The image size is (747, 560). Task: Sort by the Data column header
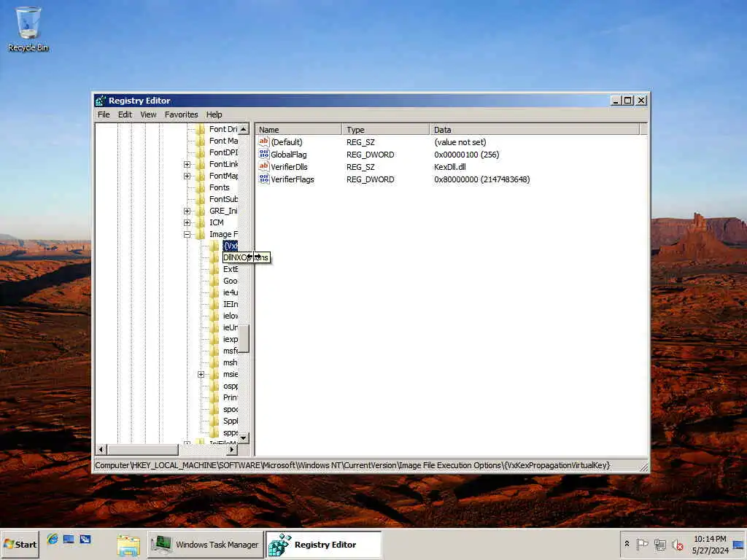(534, 130)
